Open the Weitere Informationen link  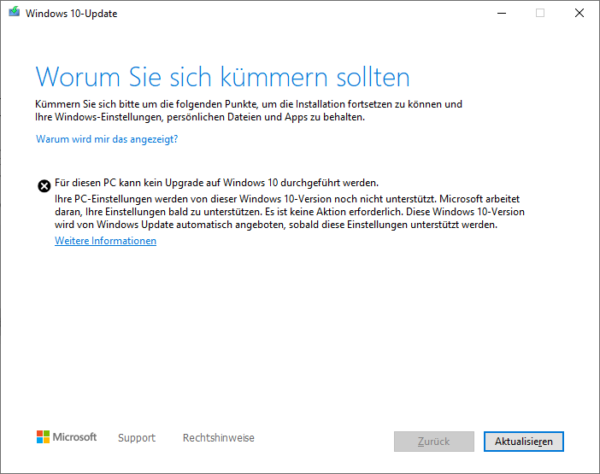point(106,241)
